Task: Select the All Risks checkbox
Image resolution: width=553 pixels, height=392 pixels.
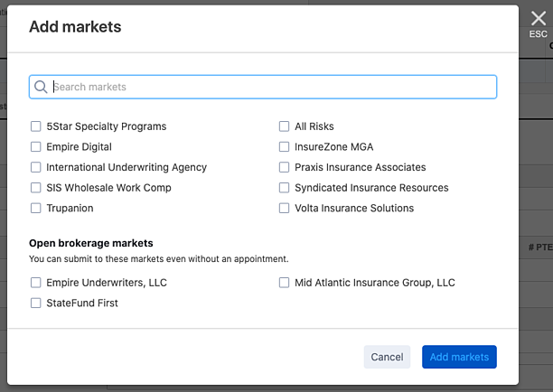Action: click(x=285, y=126)
